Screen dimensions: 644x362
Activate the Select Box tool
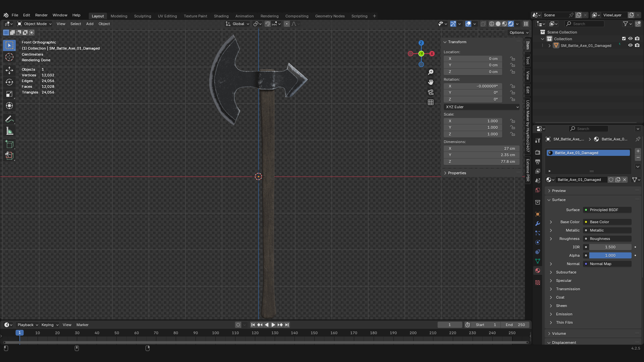pos(9,45)
